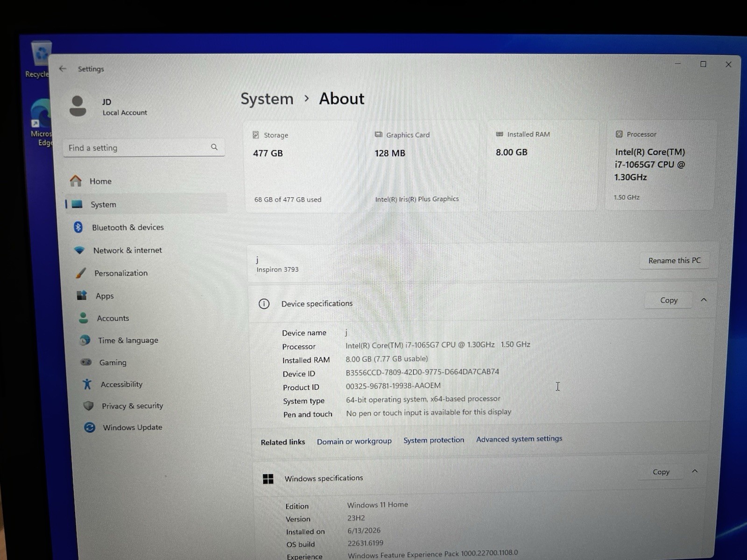Click the version 23H2 value
Image resolution: width=747 pixels, height=560 pixels.
point(356,518)
